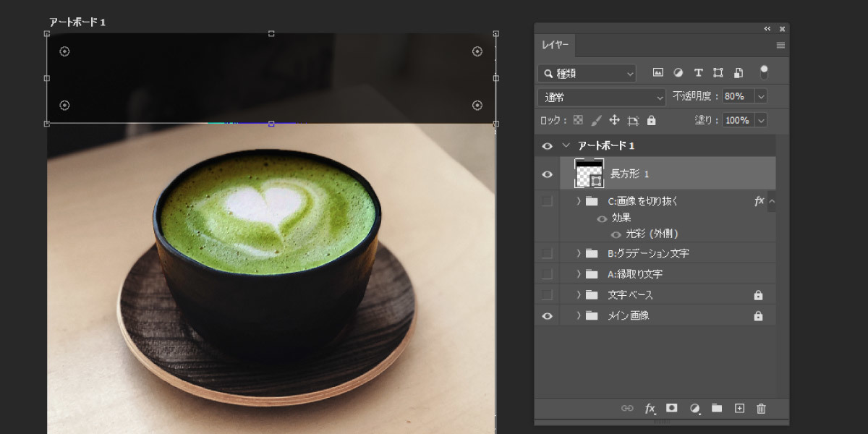Collapse the Layers panel with double arrows

point(767,29)
